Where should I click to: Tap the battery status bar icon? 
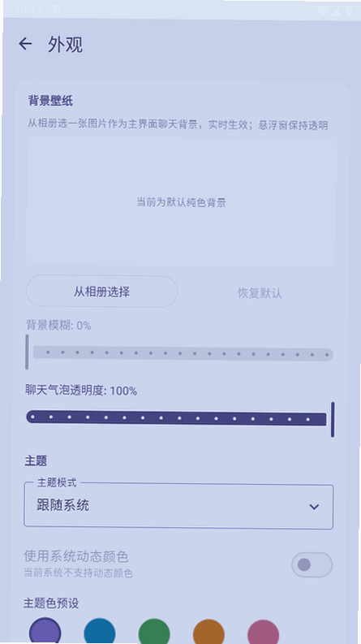(350, 11)
